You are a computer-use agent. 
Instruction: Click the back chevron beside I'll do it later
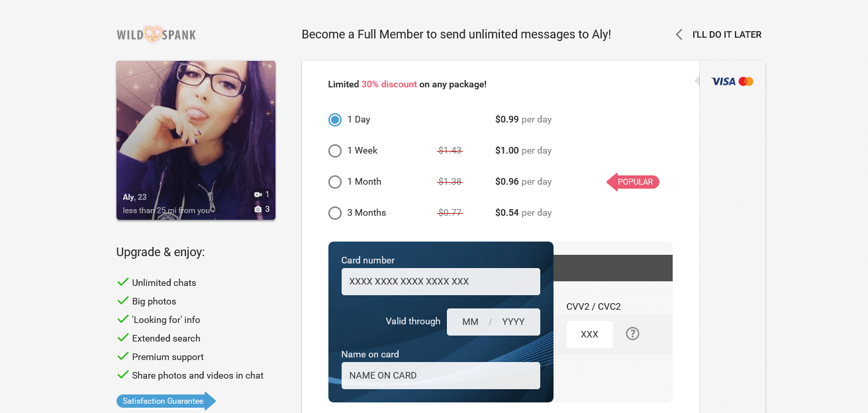coord(679,34)
